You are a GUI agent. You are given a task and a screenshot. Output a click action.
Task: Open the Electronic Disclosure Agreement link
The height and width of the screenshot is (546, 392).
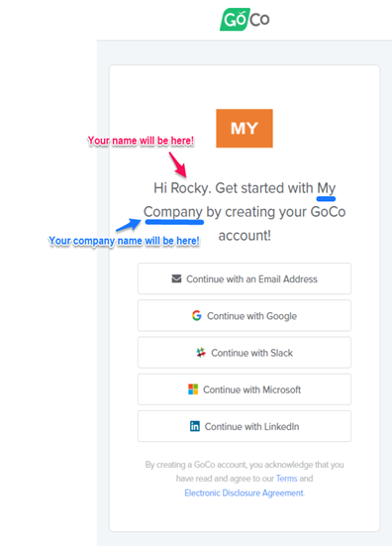pos(244,493)
